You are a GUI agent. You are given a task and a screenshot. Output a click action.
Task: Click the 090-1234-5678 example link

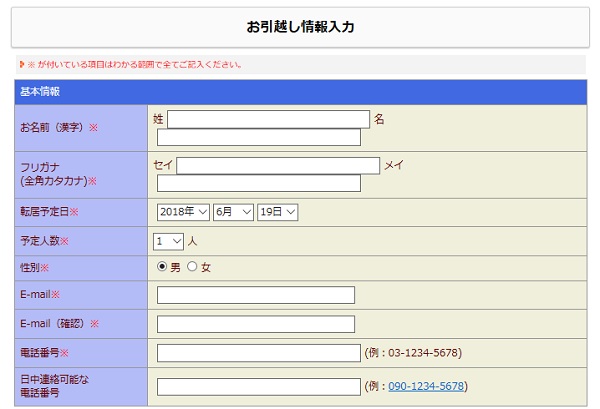(x=426, y=386)
